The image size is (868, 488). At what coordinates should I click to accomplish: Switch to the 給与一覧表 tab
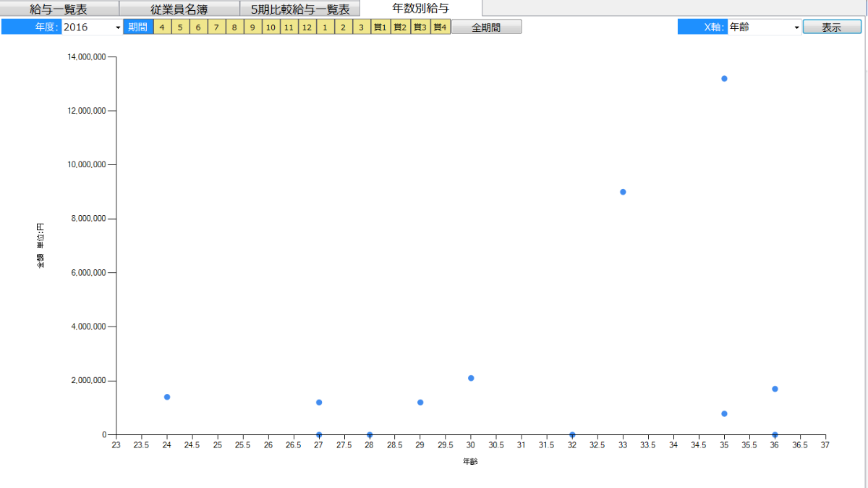tap(59, 9)
